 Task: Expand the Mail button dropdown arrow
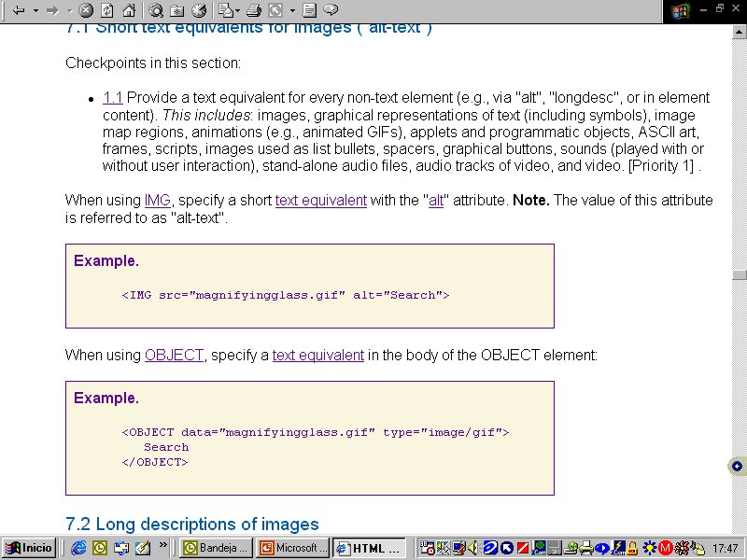(x=238, y=11)
